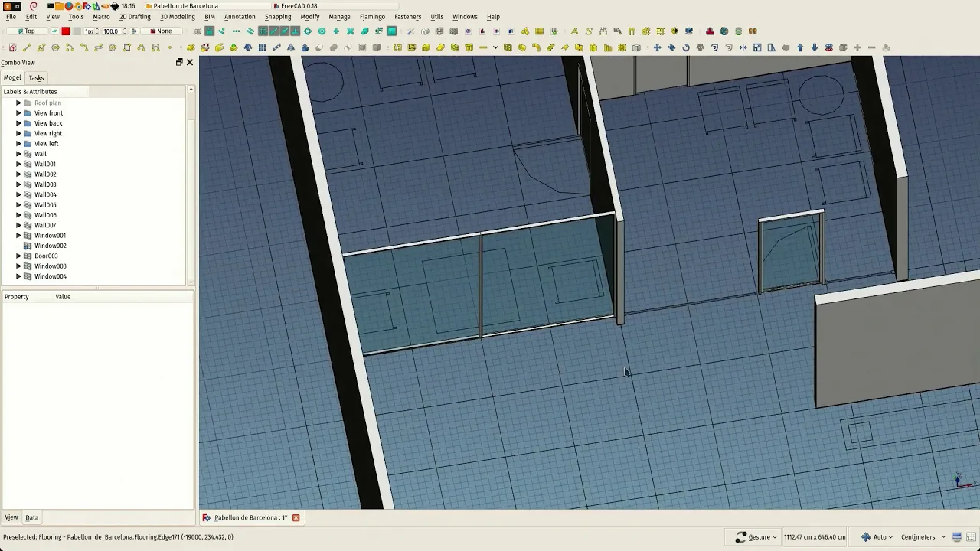Click the Downgrade down-arrow icon
This screenshot has width=980, height=551.
815,47
